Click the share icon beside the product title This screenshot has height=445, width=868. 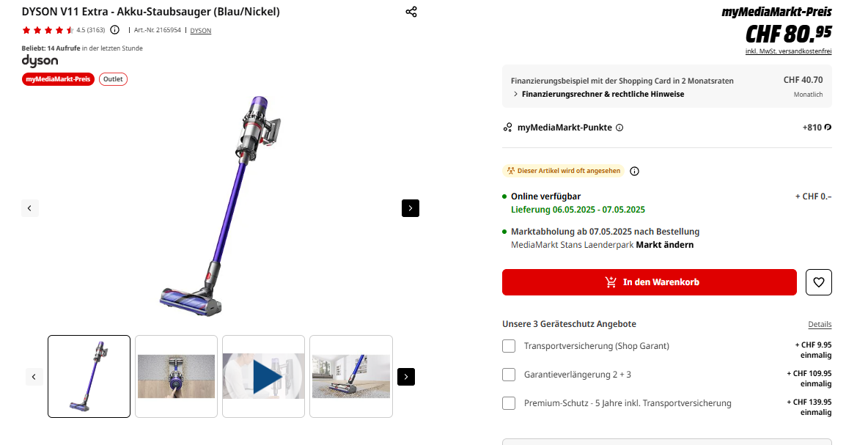click(411, 12)
